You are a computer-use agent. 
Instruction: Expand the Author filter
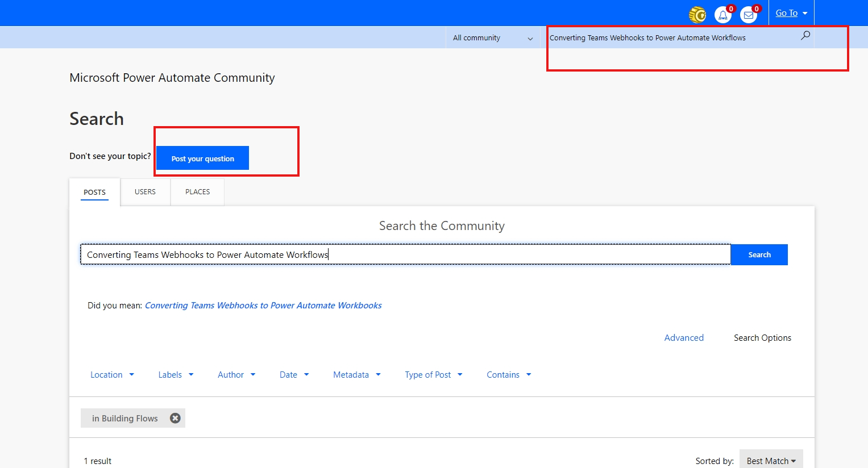(x=236, y=375)
